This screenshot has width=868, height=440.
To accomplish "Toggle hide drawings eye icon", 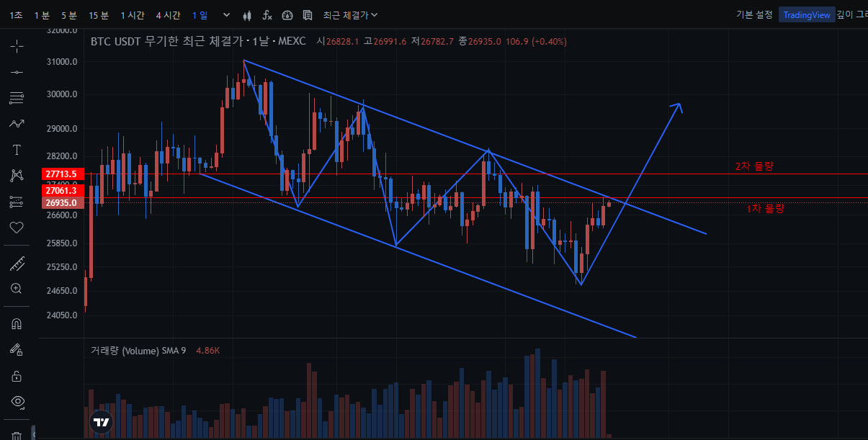I will tap(17, 401).
